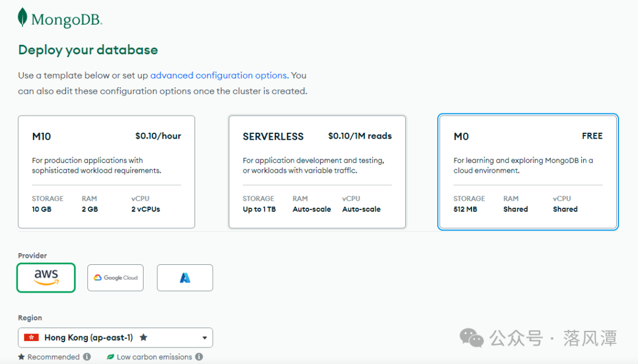Viewport: 638px width, 364px height.
Task: Pick Google Cloud as provider
Action: click(x=116, y=278)
